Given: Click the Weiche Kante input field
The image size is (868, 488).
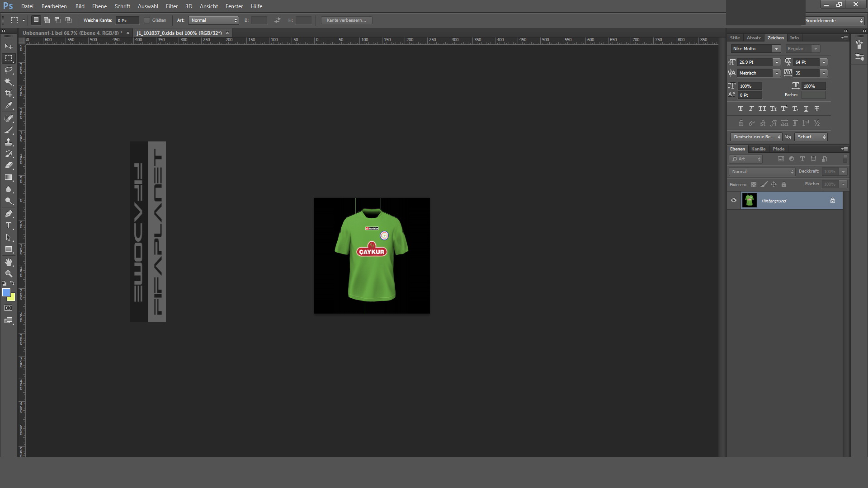Looking at the screenshot, I should (127, 20).
